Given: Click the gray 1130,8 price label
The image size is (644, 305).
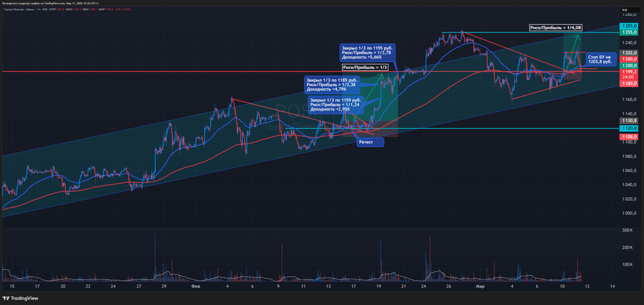Looking at the screenshot, I should click(628, 121).
